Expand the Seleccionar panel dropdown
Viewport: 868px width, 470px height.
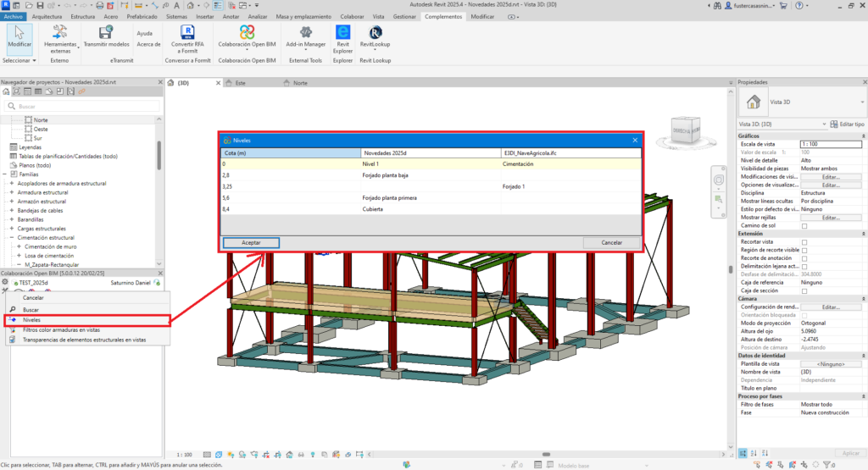pyautogui.click(x=19, y=61)
